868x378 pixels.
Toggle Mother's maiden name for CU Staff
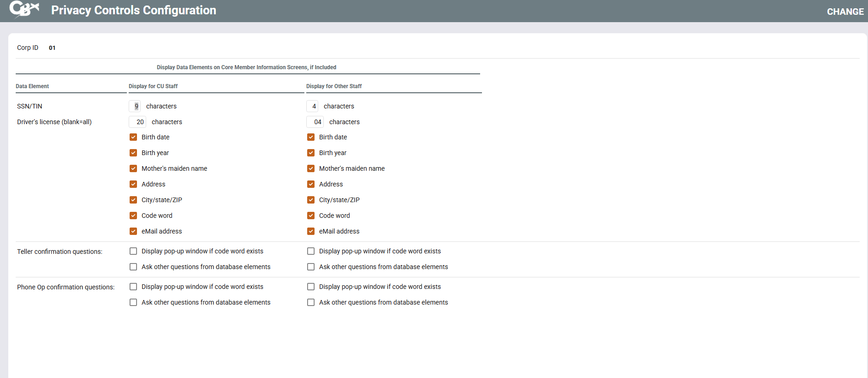pos(133,168)
